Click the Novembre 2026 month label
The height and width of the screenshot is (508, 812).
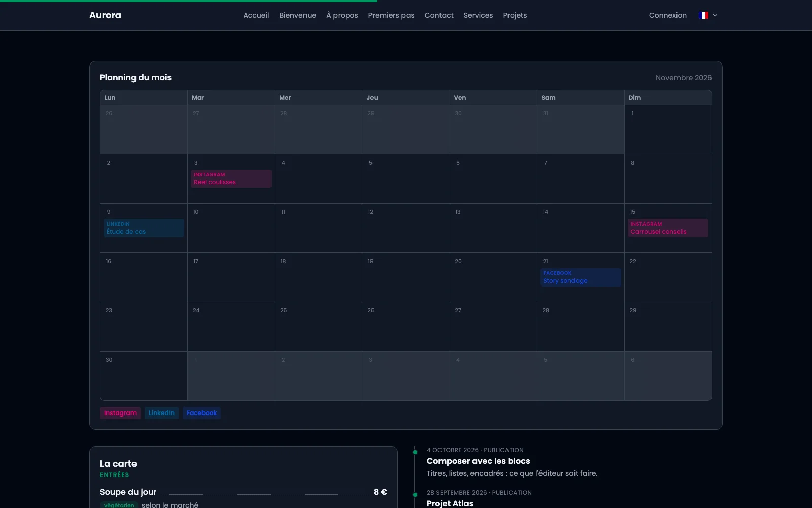tap(683, 78)
